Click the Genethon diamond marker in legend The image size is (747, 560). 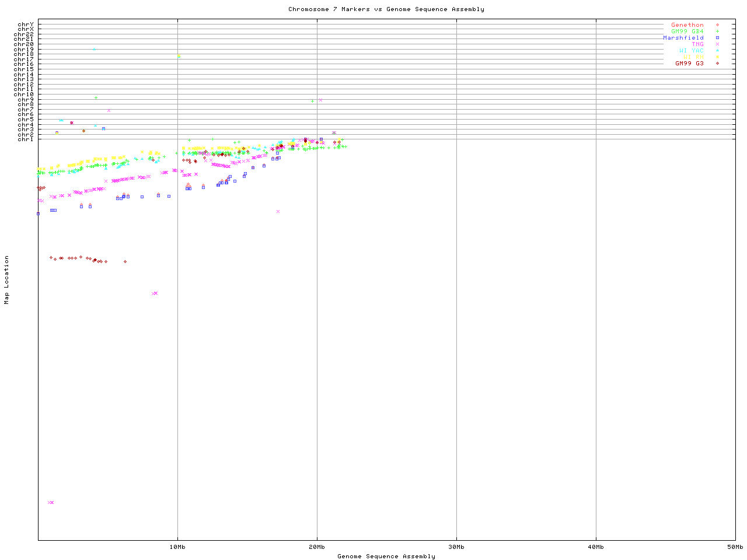(717, 25)
